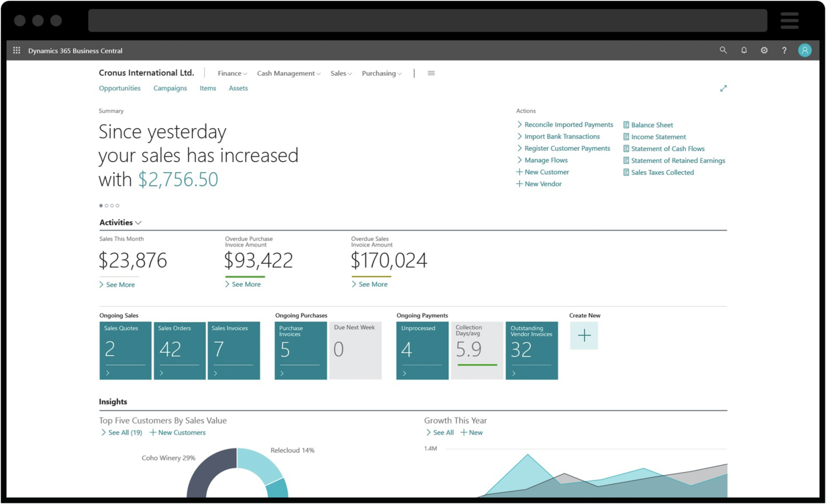Run Reconcile Imported Payments action
826x504 pixels.
(564, 125)
